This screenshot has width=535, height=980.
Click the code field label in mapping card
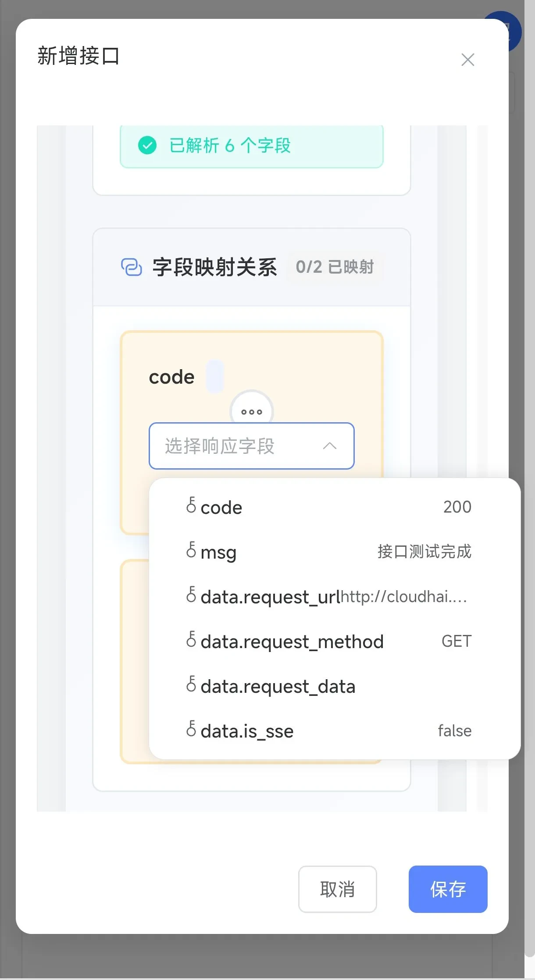(x=171, y=377)
